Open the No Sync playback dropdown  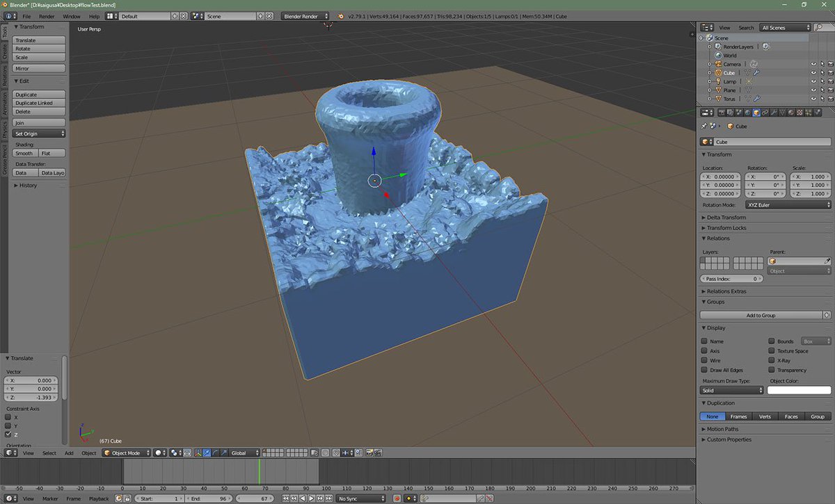point(361,498)
